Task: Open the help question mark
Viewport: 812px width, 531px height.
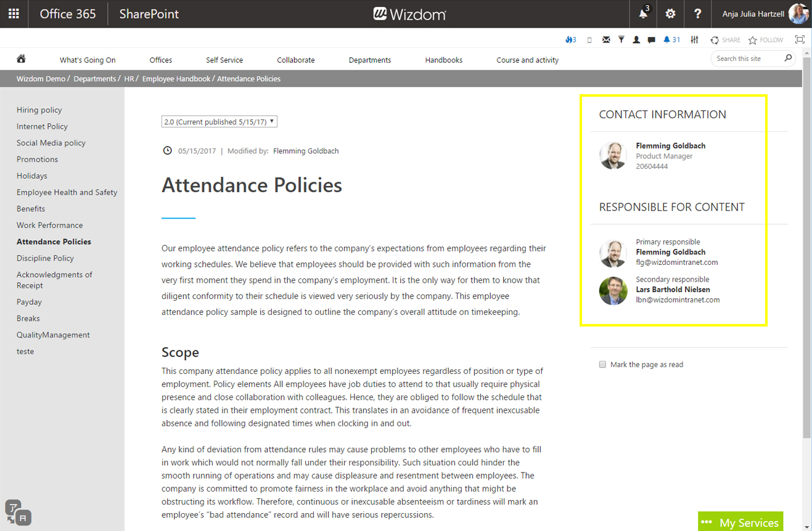Action: 697,14
